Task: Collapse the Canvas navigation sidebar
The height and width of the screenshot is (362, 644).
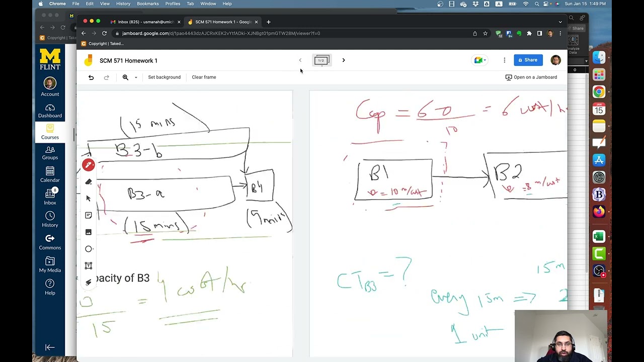Action: click(50, 347)
